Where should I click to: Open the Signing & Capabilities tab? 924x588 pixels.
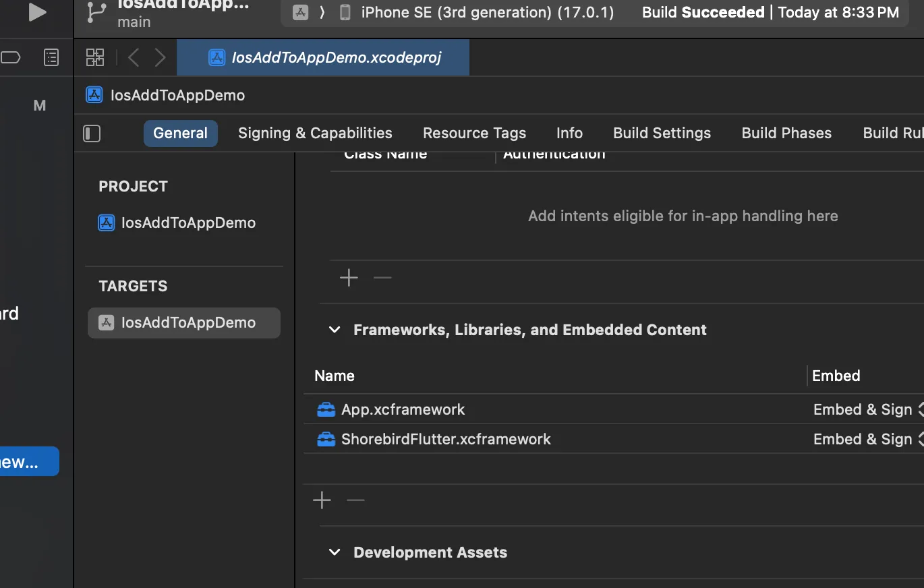click(314, 133)
